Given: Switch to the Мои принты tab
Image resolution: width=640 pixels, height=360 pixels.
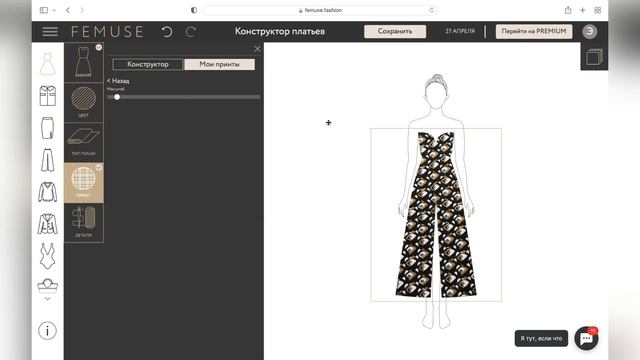Looking at the screenshot, I should tap(220, 64).
